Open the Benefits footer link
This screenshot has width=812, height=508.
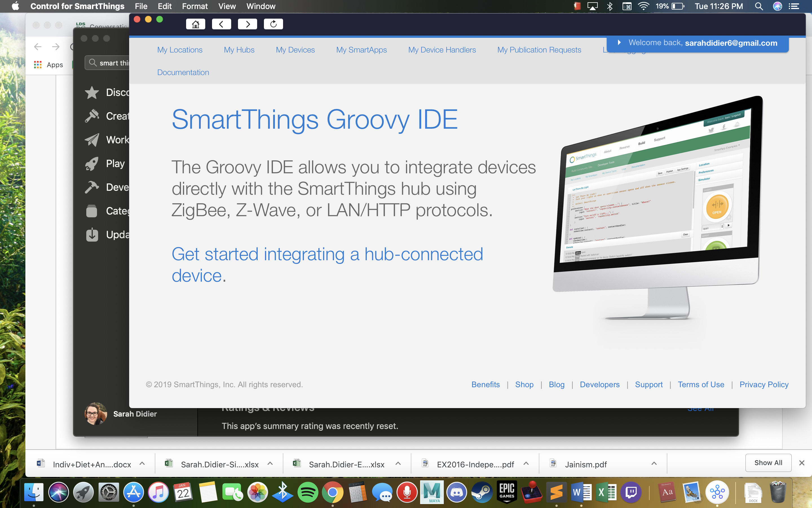486,384
